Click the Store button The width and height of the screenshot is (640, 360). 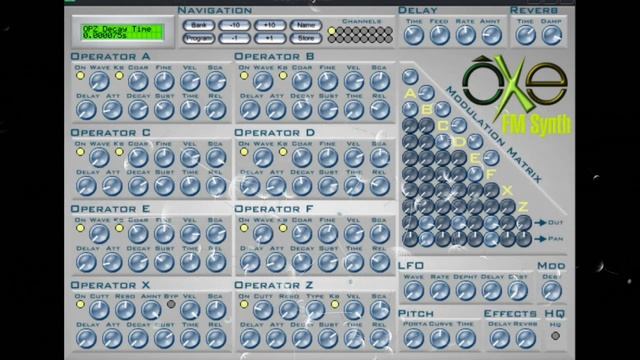[x=306, y=38]
